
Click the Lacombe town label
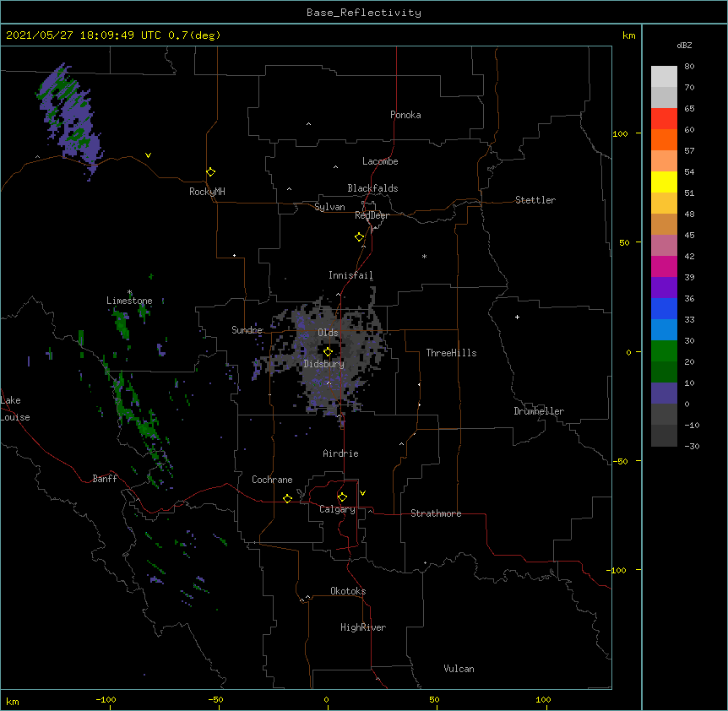(380, 161)
